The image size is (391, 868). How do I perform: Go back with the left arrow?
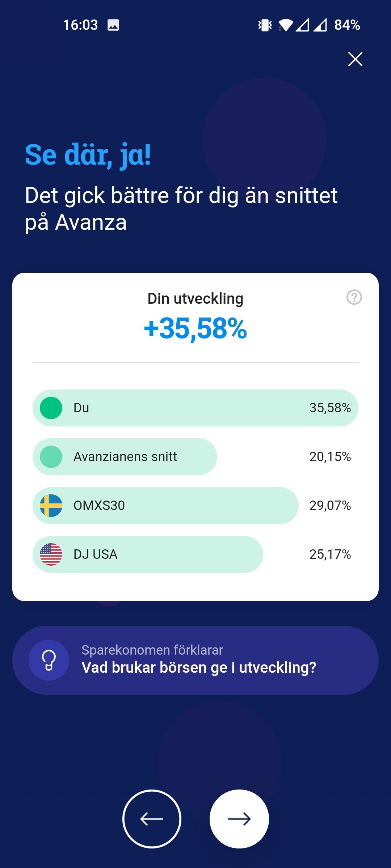[152, 819]
